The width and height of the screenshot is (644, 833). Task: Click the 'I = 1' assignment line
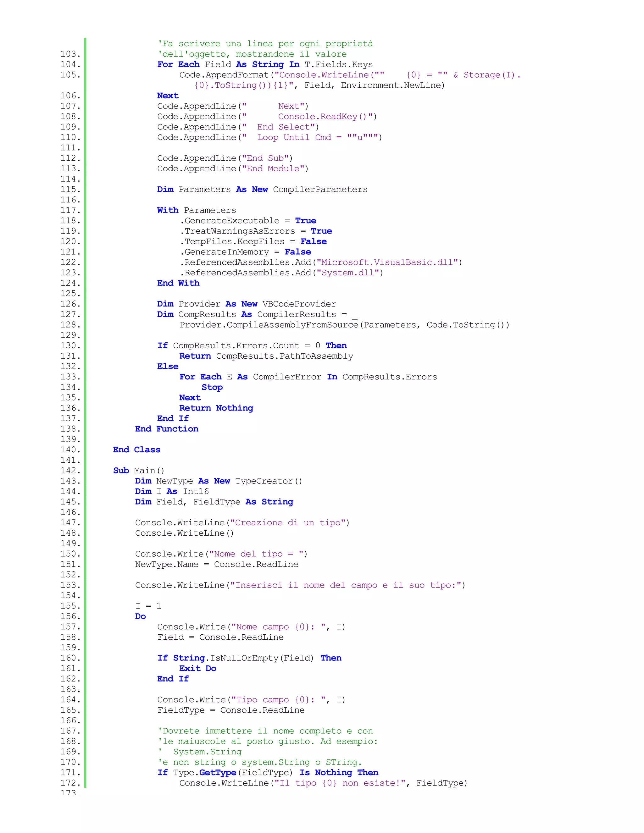point(148,606)
